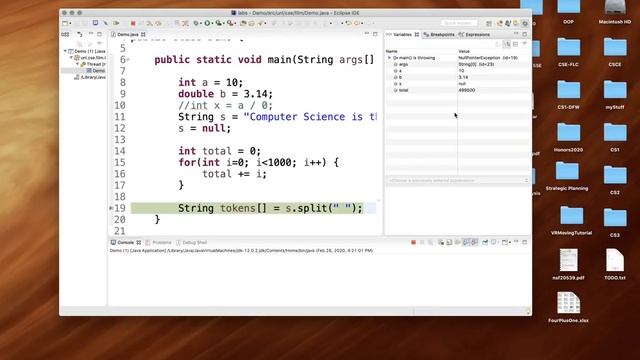Click the NullPointerException value cell
Image resolution: width=640 pixels, height=360 pixels.
point(488,58)
